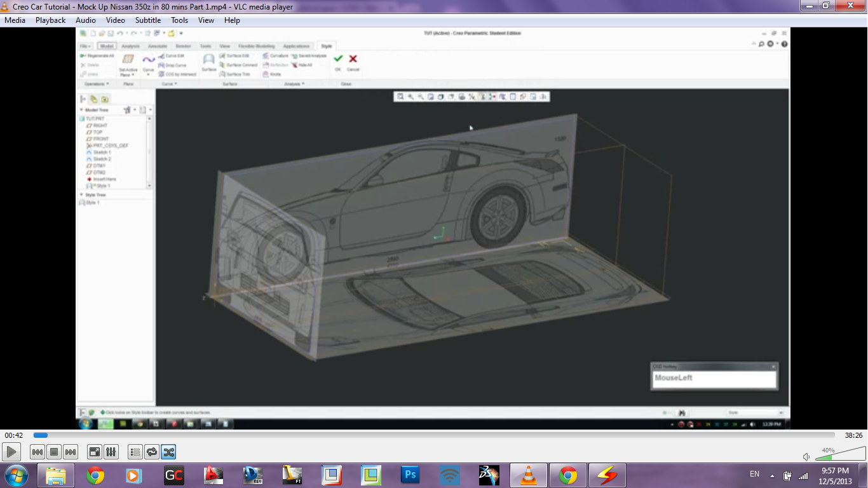Run the Curvature analysis tool

click(278, 56)
